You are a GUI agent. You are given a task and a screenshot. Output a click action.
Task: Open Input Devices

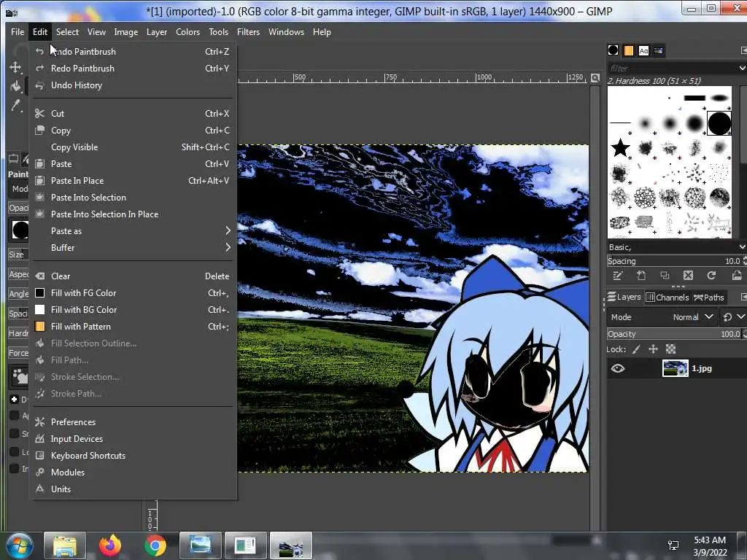pos(133,438)
